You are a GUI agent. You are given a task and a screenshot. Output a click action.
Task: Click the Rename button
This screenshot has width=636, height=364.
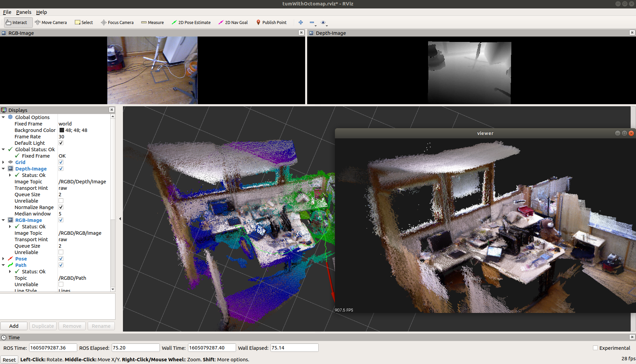click(x=101, y=326)
